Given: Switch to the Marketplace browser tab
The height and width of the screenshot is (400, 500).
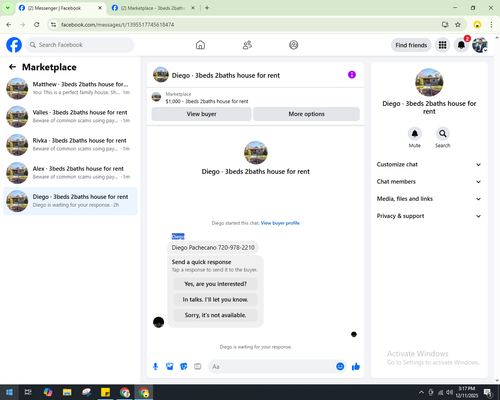Looking at the screenshot, I should click(153, 8).
